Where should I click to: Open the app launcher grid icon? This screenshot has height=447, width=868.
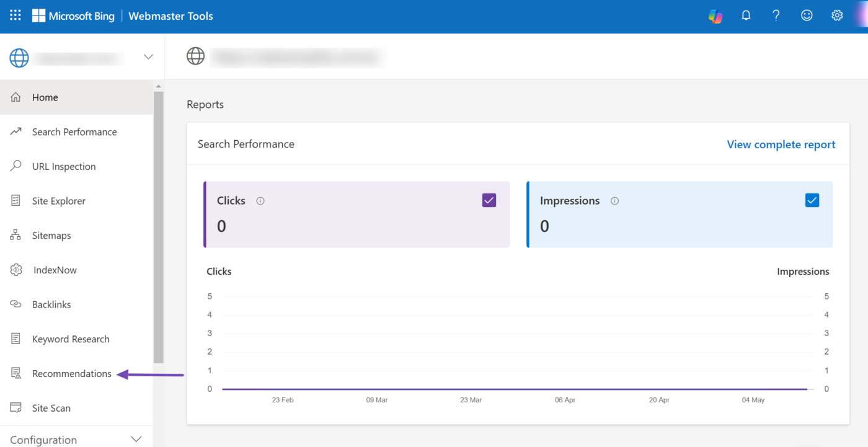[x=15, y=15]
